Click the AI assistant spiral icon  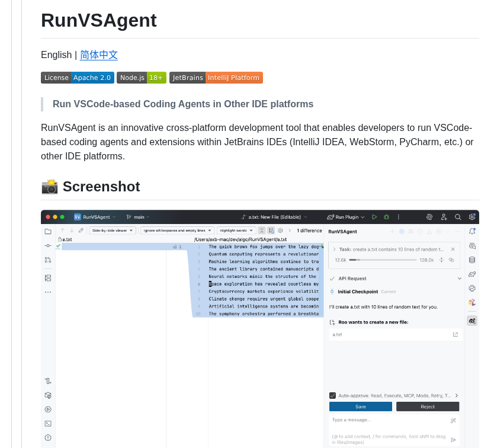pyautogui.click(x=429, y=217)
